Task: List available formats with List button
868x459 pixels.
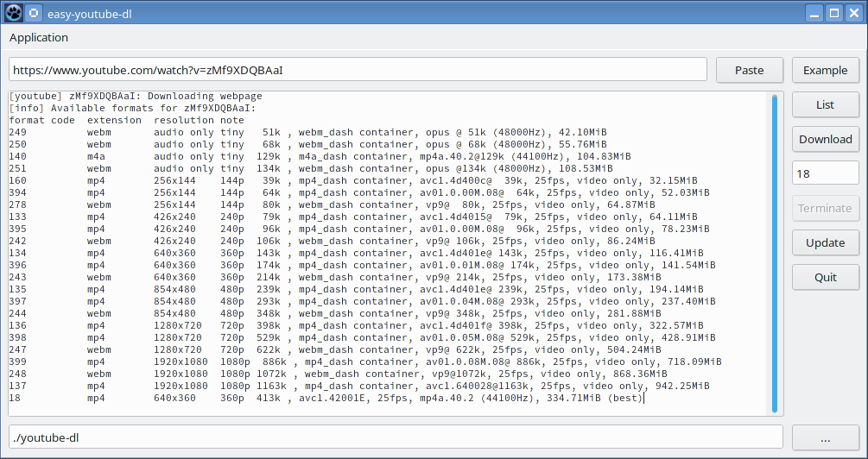Action: (825, 104)
